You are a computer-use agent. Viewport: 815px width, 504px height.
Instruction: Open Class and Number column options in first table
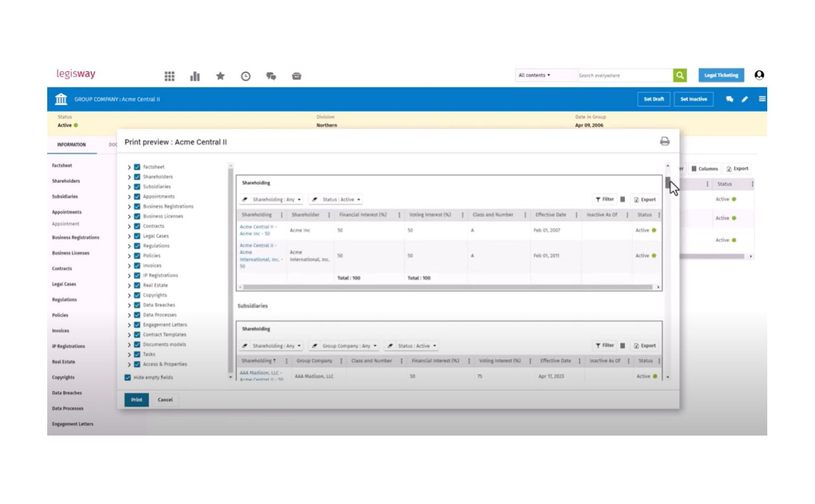point(525,215)
